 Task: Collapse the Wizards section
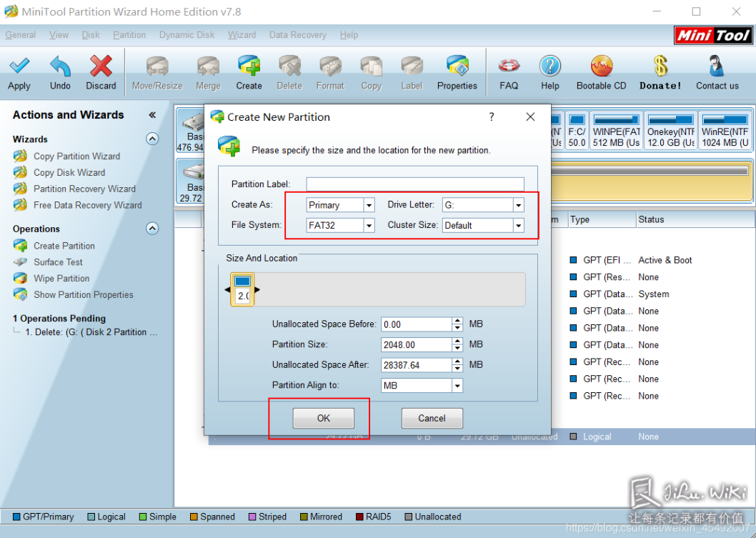[152, 139]
